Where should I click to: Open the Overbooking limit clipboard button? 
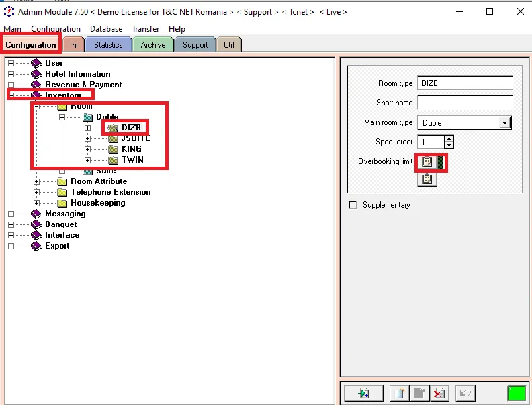[x=427, y=162]
